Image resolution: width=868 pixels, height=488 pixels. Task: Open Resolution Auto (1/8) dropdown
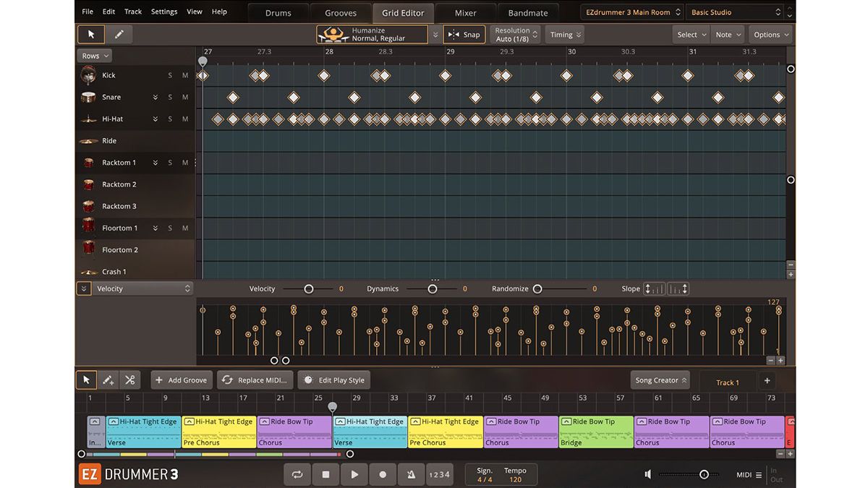tap(516, 34)
